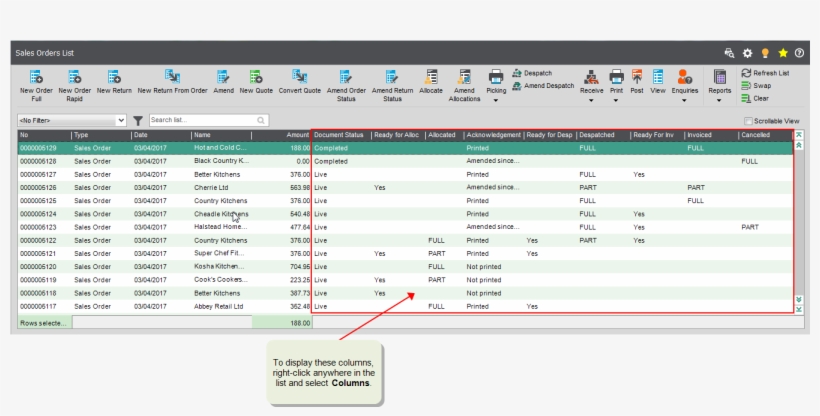Click the Amend toolbar icon

(x=223, y=77)
